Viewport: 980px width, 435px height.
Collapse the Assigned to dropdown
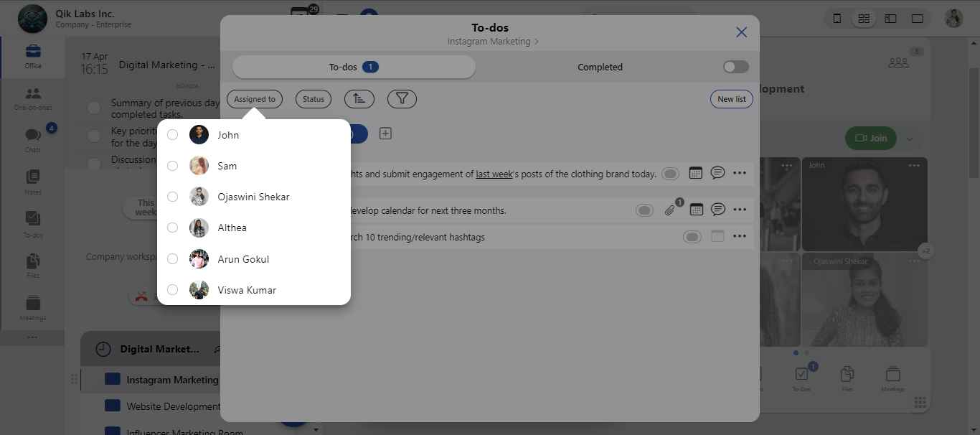point(255,99)
